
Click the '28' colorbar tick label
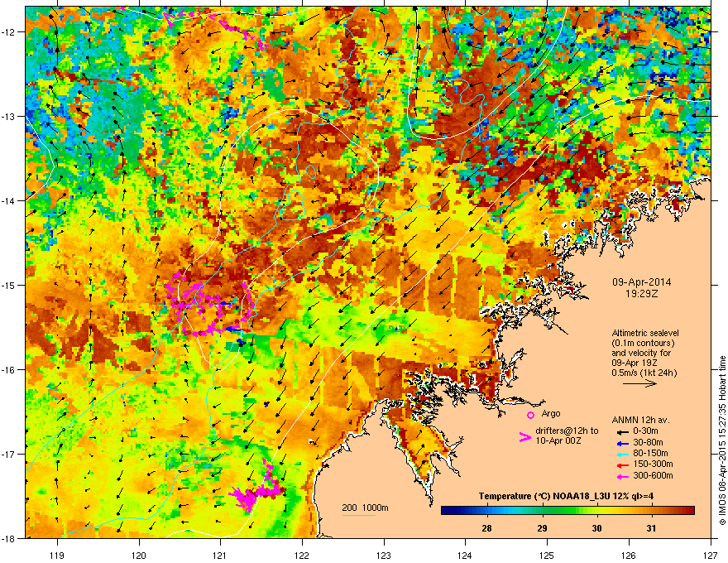coord(486,528)
